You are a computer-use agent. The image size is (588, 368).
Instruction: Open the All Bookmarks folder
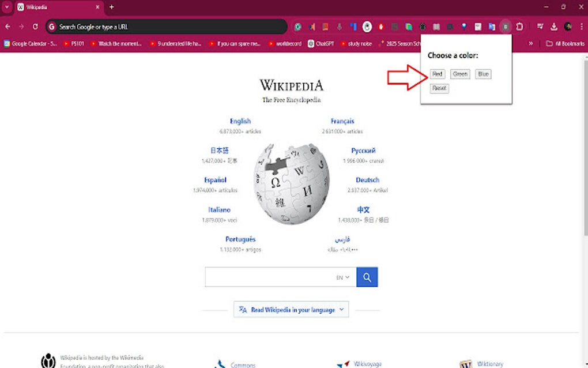[x=565, y=43]
